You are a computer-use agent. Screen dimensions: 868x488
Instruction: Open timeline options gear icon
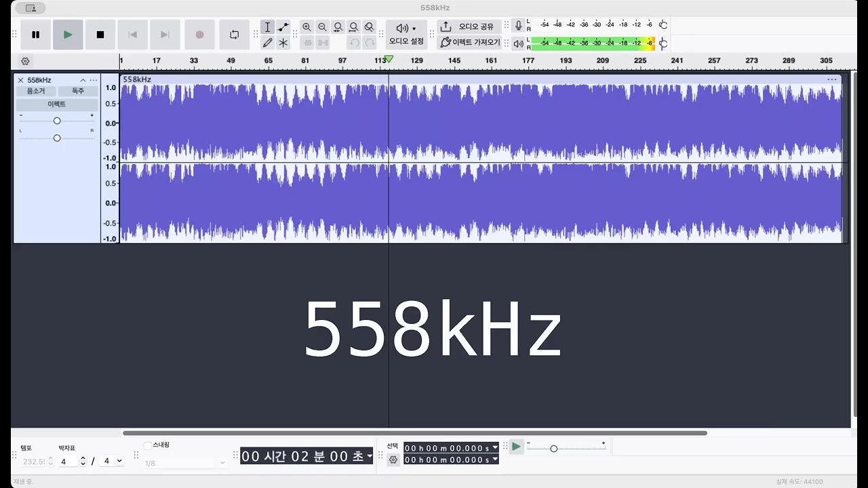coord(25,61)
